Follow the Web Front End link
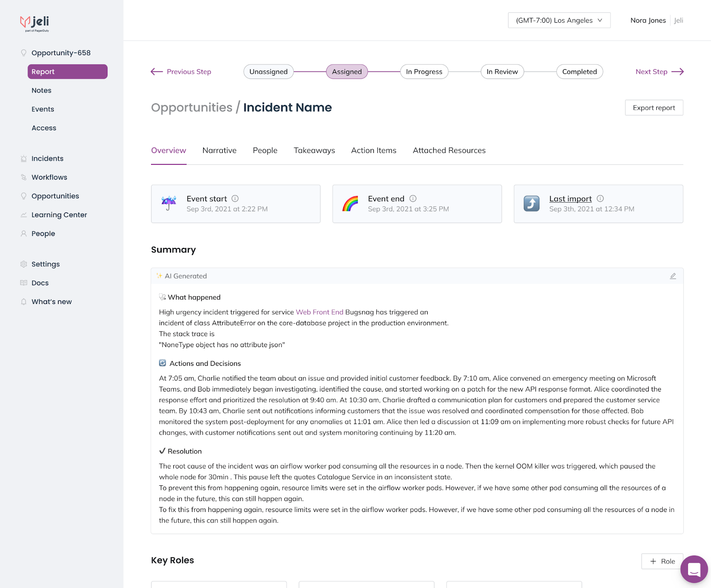This screenshot has height=588, width=711. [320, 312]
